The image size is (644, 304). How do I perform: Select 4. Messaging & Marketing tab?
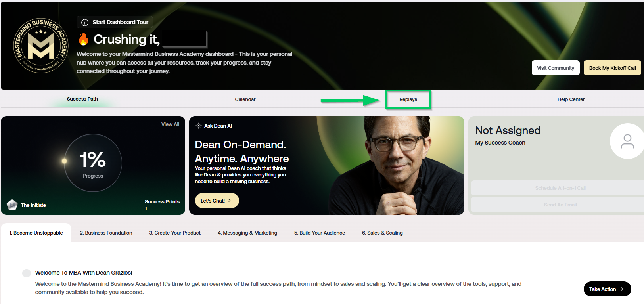247,233
